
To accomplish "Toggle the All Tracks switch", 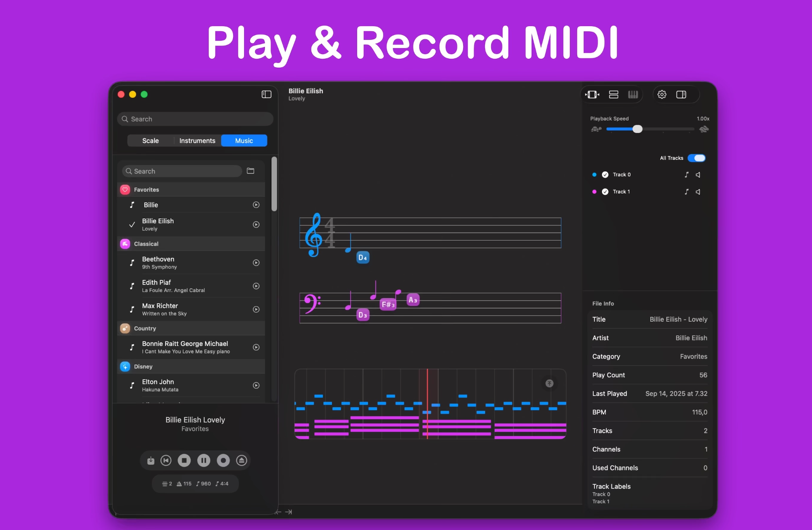I will point(696,158).
